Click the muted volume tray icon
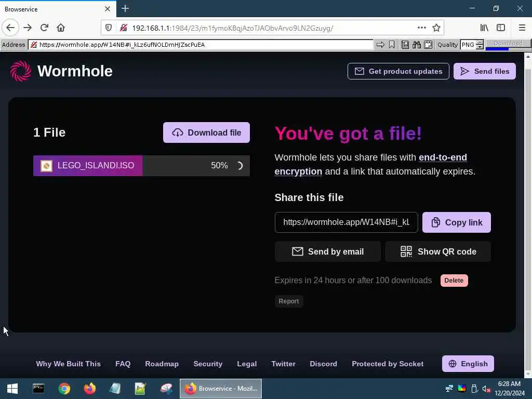 [486, 389]
